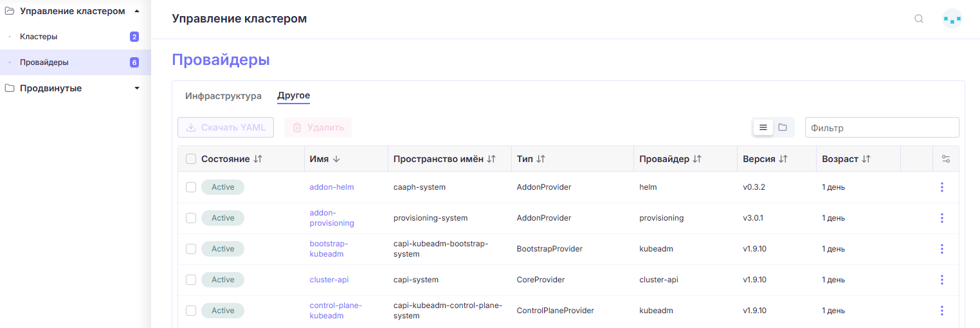Check the addon-helm row checkbox

pyautogui.click(x=191, y=187)
